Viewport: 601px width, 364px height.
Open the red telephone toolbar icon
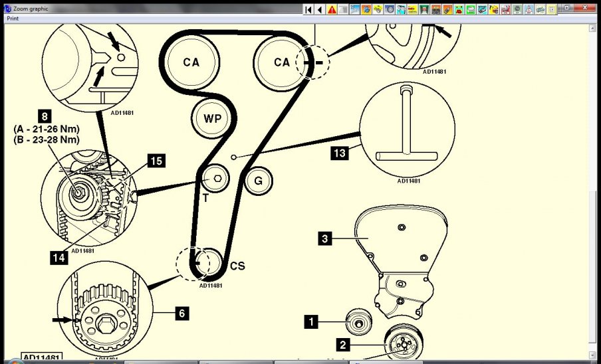[x=458, y=9]
